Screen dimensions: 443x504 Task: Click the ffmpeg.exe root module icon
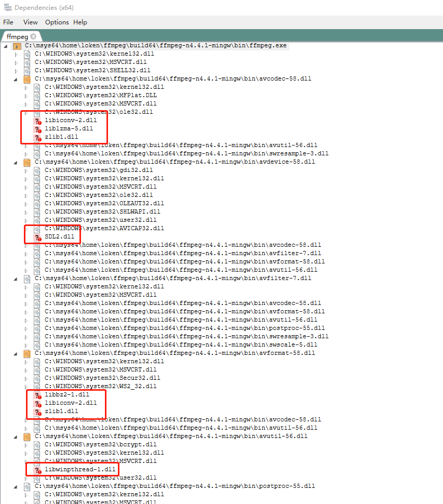click(17, 46)
